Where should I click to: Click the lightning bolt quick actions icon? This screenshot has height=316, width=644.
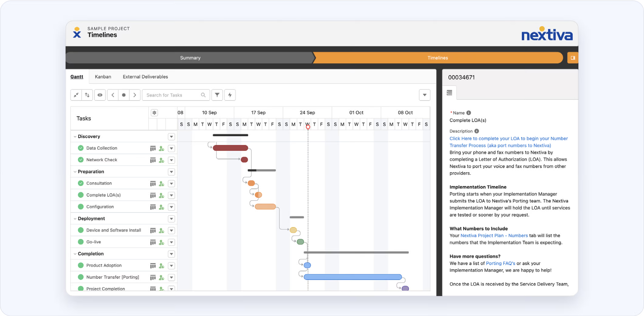click(x=230, y=95)
